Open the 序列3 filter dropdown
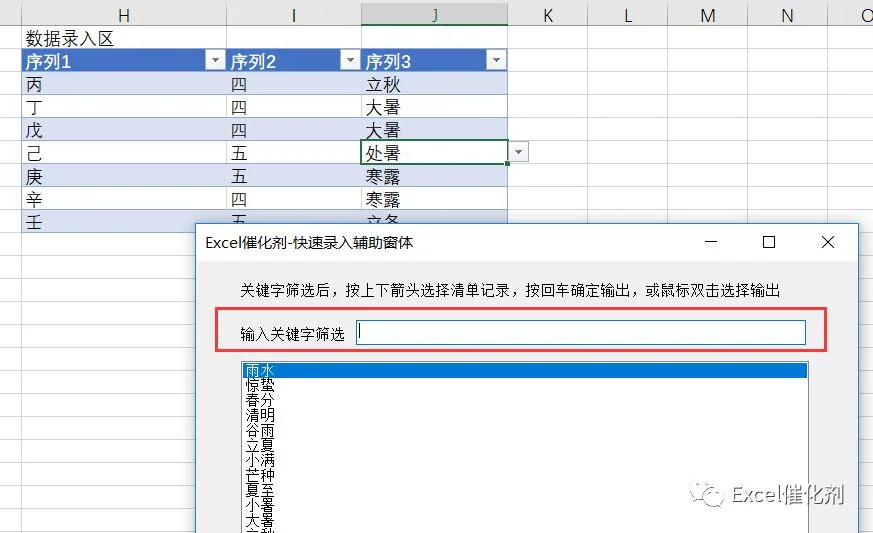This screenshot has height=533, width=873. pos(496,60)
